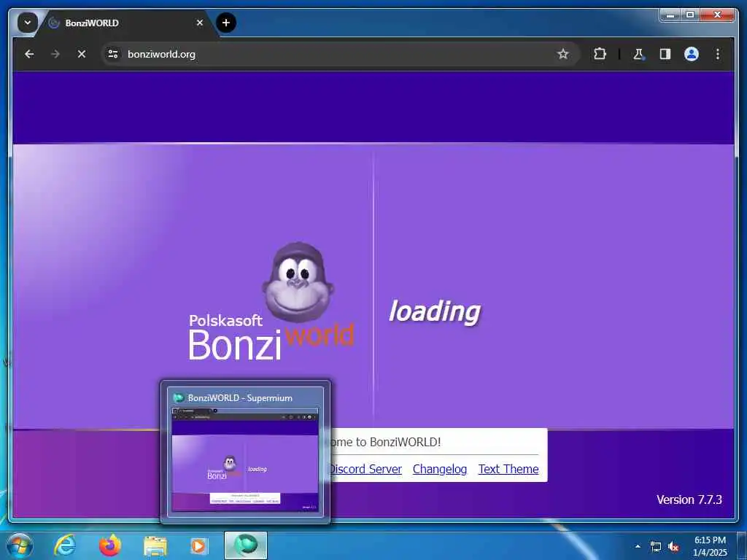Select the BonziWORLD browser tab
Viewport: 747px width, 560px height.
click(125, 23)
